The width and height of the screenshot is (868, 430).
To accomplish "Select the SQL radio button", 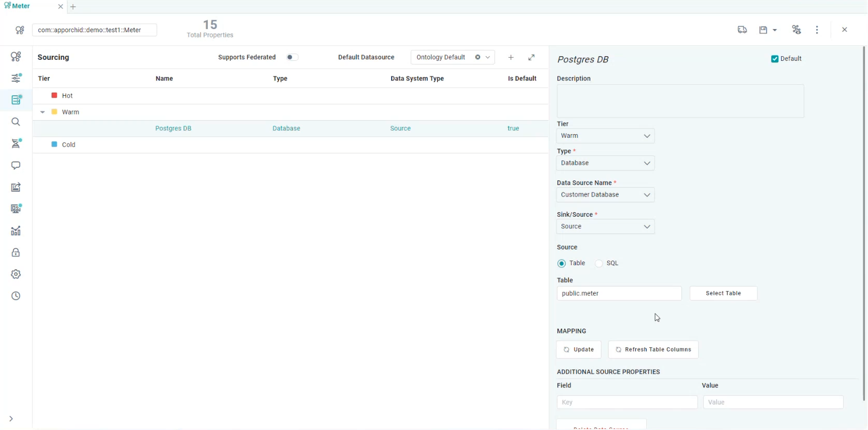I will (599, 264).
